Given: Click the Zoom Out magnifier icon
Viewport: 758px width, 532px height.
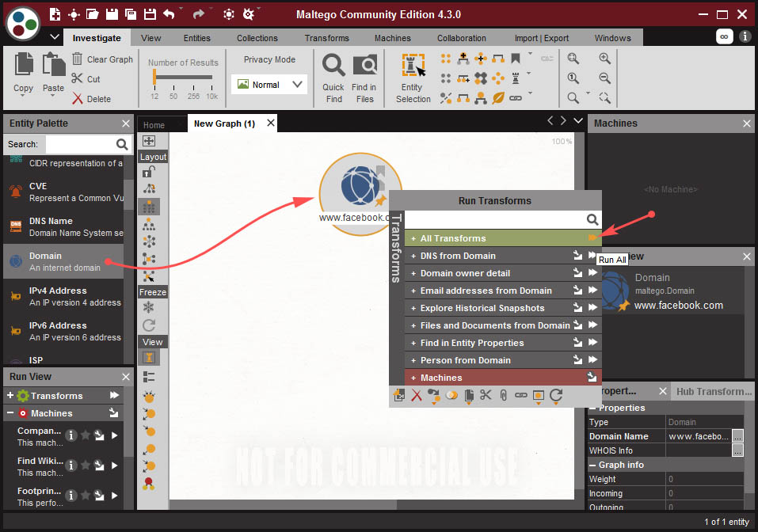Looking at the screenshot, I should [x=604, y=78].
